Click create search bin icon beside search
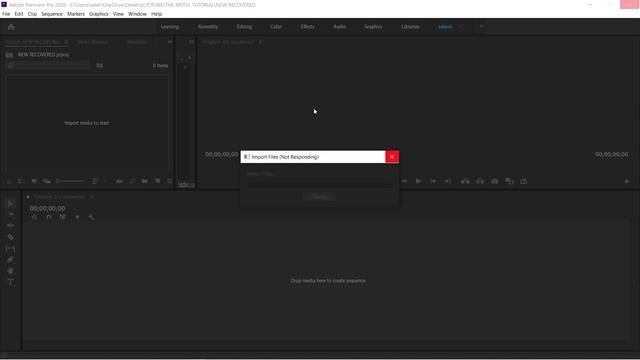 coord(100,65)
